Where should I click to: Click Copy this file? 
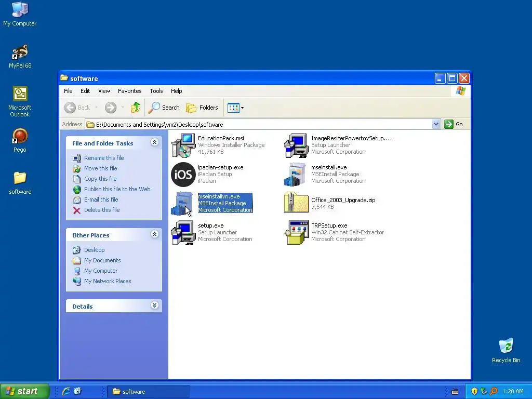[100, 179]
